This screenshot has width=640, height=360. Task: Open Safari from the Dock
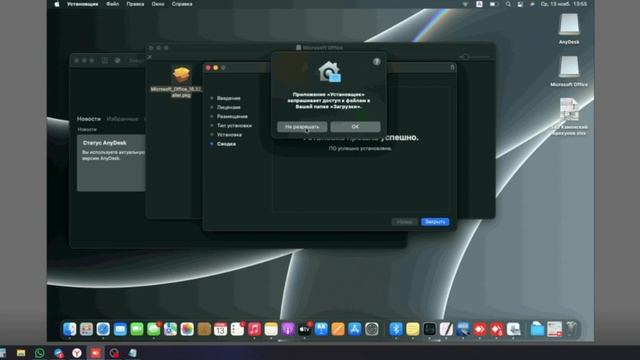103,329
